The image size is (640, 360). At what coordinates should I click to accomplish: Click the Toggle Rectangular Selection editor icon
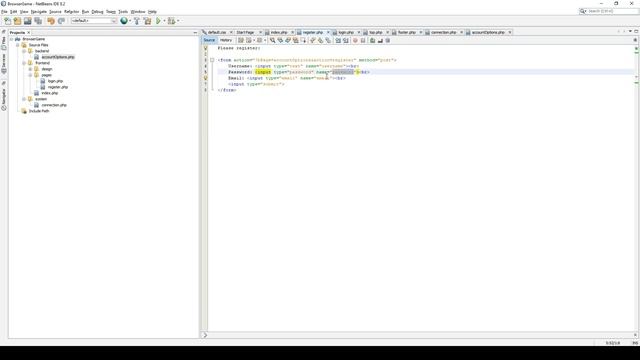pos(303,40)
